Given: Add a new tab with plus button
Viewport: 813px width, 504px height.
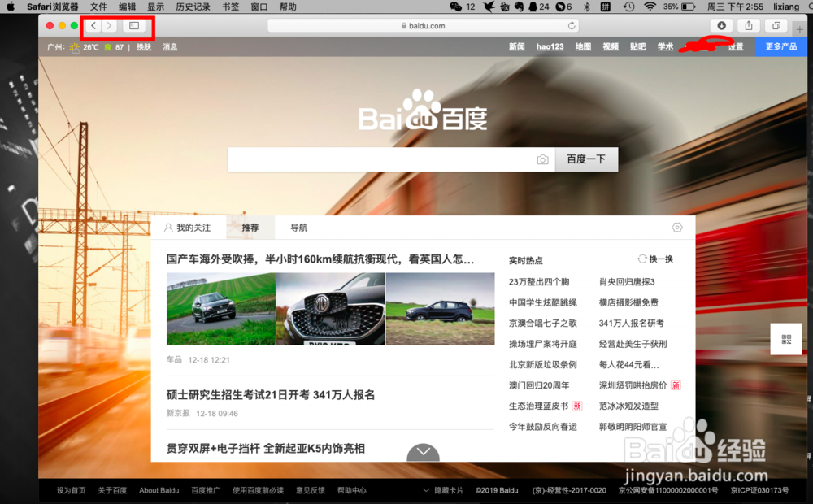Looking at the screenshot, I should coord(799,29).
